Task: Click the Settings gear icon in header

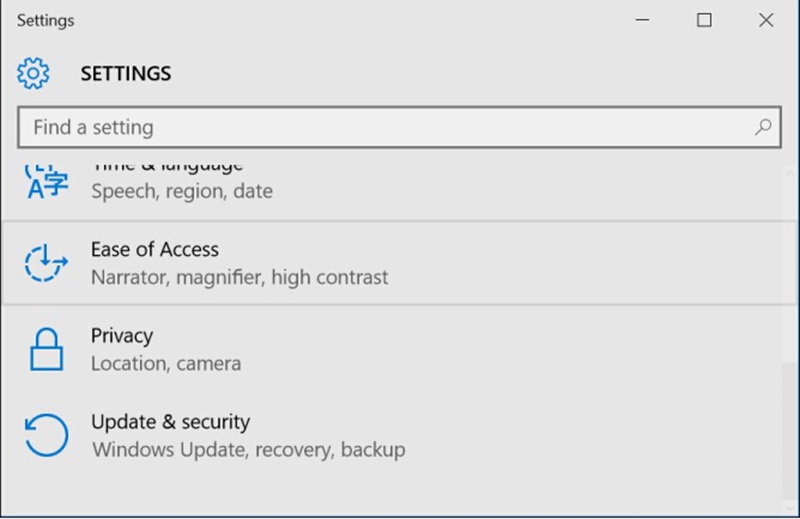Action: [33, 73]
